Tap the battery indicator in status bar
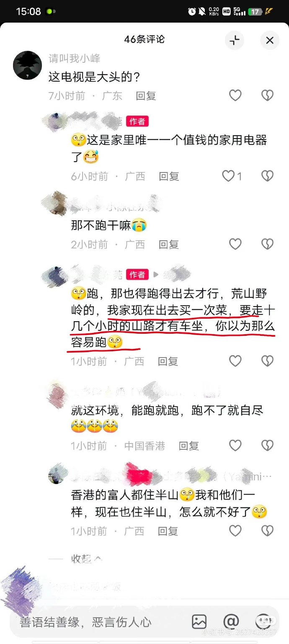Viewport: 289px width, 644px height. 255,12
